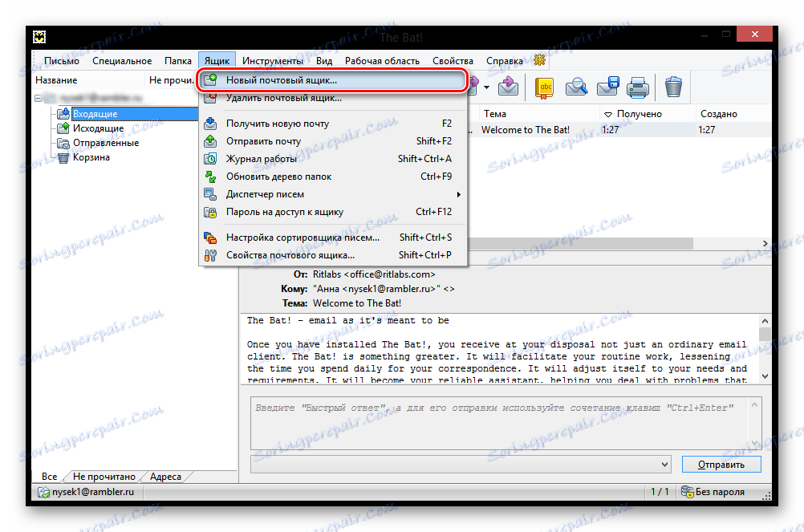This screenshot has height=532, width=804.
Task: Close The Bat! window
Action: 755,35
